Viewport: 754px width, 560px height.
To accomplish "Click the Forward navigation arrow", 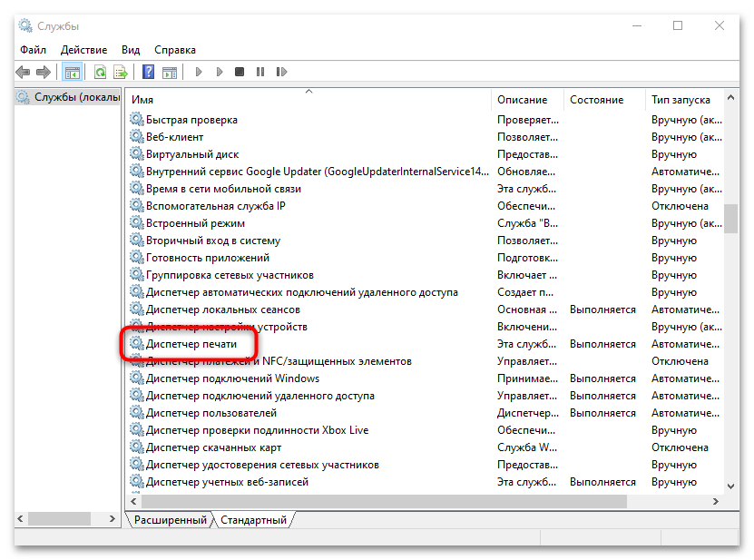I will 43,72.
